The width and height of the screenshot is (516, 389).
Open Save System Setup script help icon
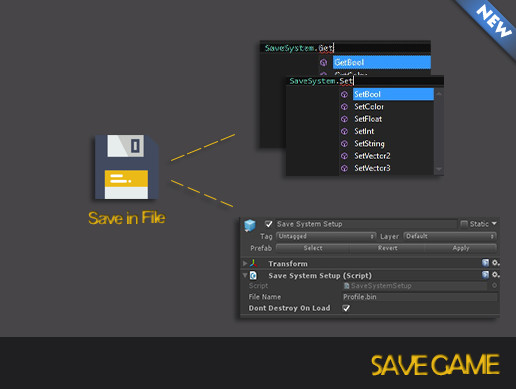485,275
